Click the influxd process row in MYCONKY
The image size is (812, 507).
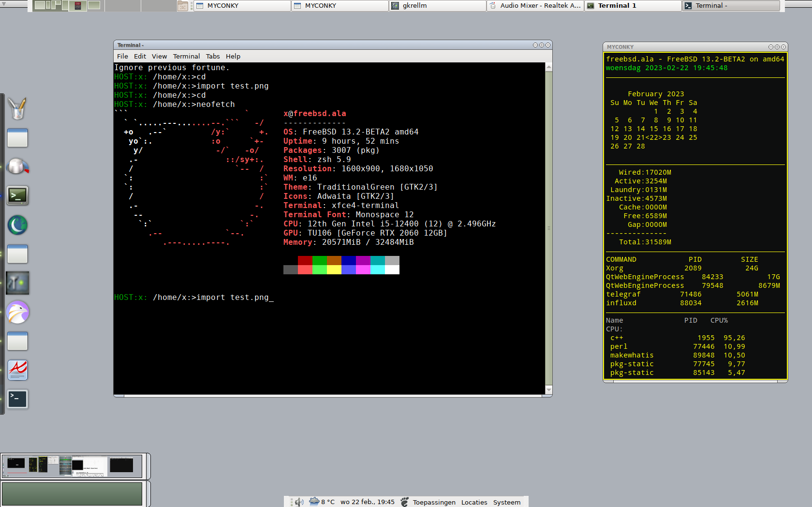tap(682, 303)
